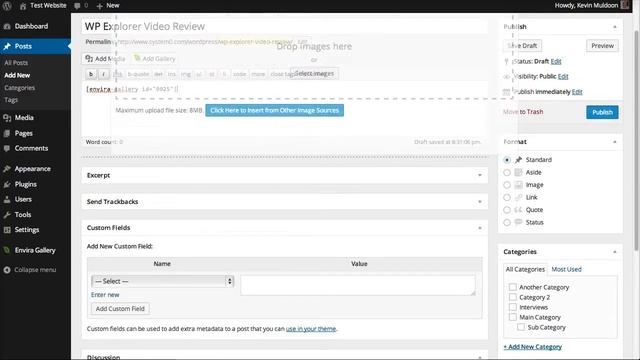Open the custom field Select dropdown
The height and width of the screenshot is (360, 640).
[162, 281]
